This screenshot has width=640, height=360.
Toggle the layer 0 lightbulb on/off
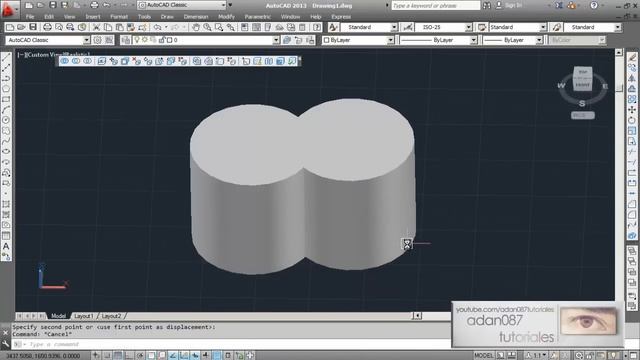click(x=137, y=40)
